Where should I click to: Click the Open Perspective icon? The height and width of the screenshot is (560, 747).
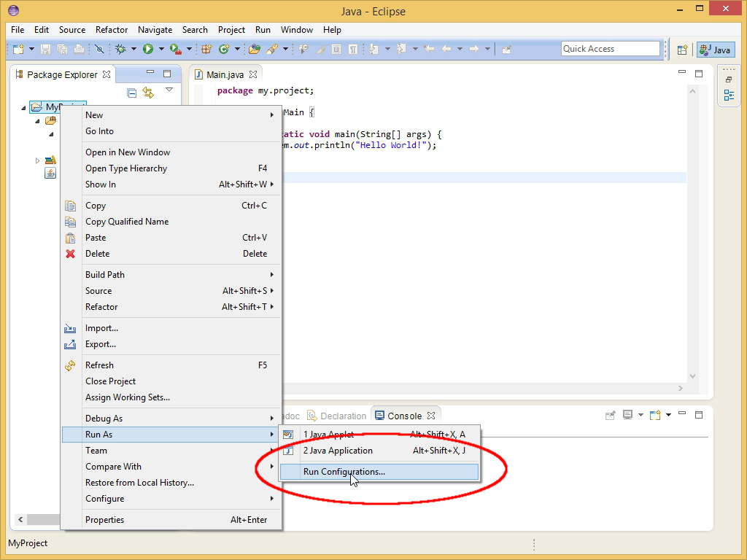(x=682, y=50)
